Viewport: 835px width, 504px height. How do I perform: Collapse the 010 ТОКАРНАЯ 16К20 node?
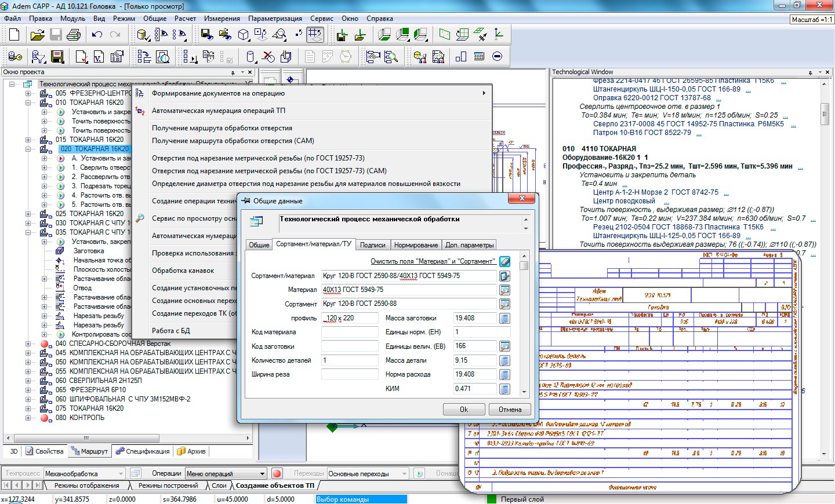coord(28,103)
